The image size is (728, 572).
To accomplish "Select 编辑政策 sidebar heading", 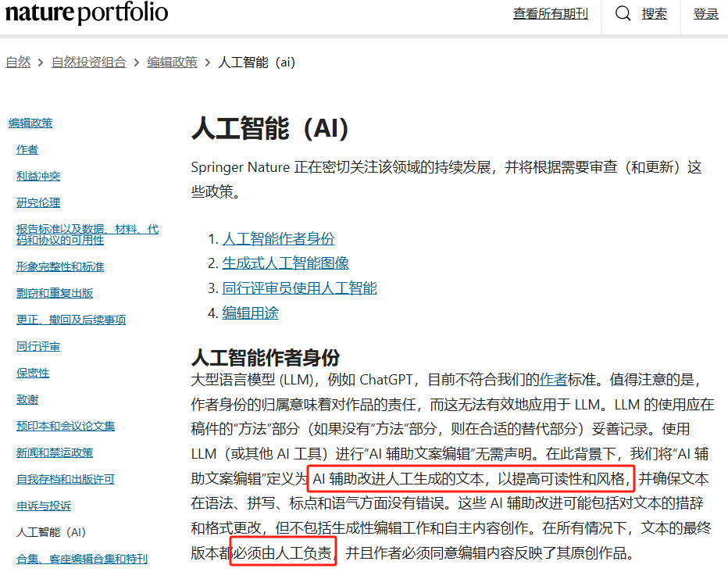I will coord(30,123).
